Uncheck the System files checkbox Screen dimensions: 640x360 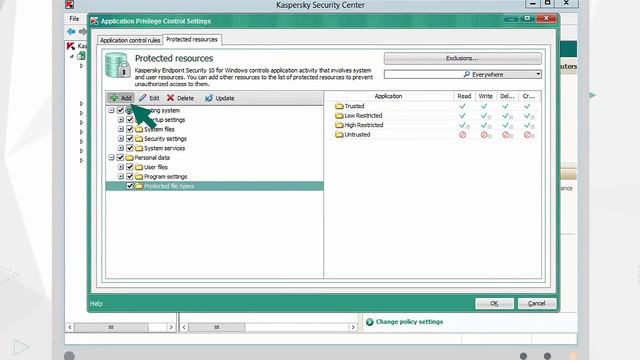[x=130, y=129]
